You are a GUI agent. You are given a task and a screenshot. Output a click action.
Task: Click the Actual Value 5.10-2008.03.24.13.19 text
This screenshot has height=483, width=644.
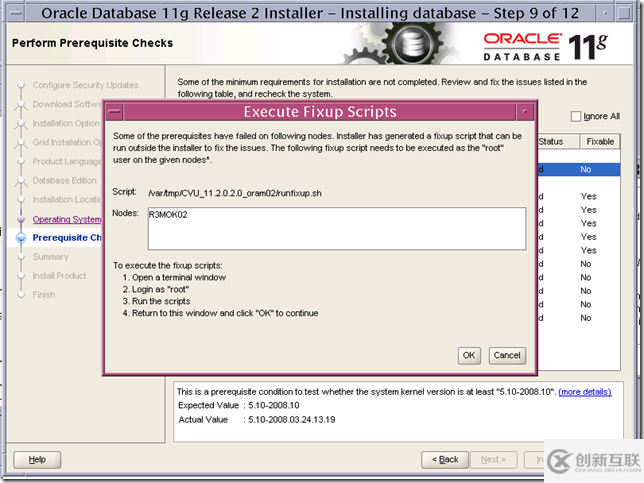tap(257, 420)
